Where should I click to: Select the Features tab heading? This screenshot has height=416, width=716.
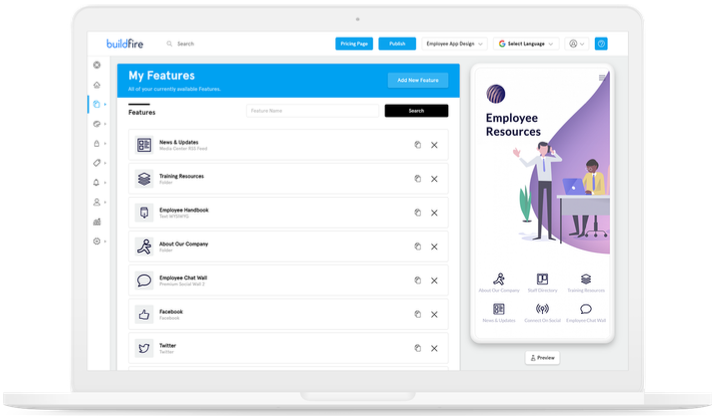tap(142, 112)
